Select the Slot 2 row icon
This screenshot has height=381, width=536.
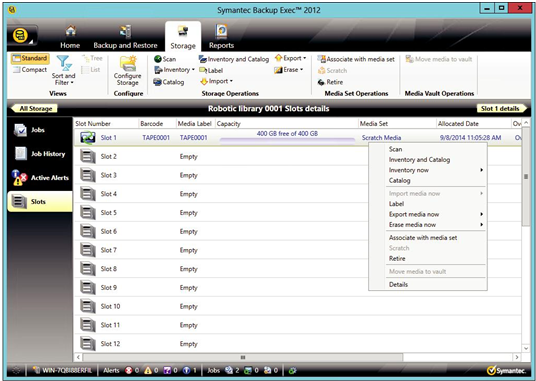point(88,157)
